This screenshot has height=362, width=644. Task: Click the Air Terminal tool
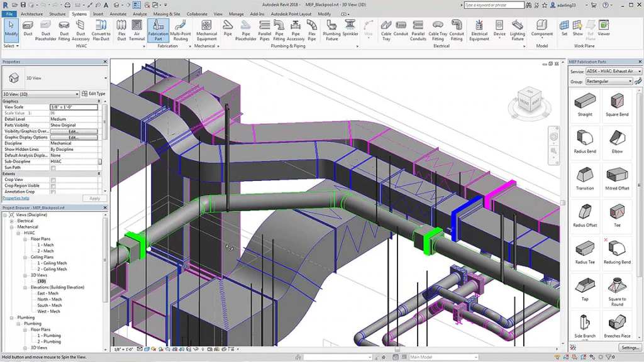coord(137,29)
